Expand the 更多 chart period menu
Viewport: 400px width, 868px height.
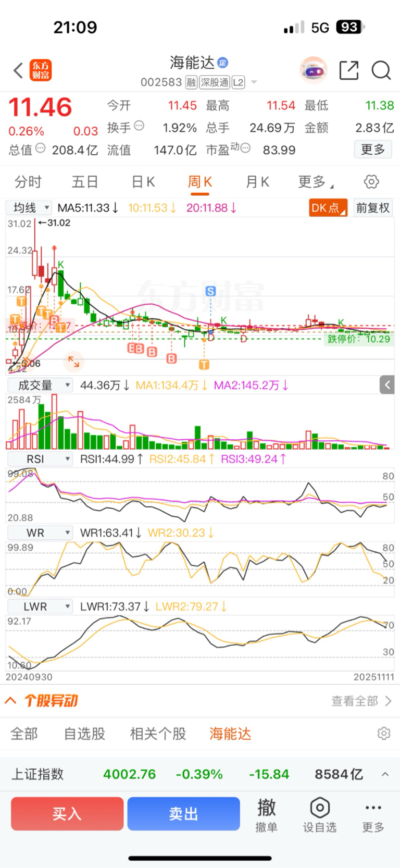tap(316, 182)
